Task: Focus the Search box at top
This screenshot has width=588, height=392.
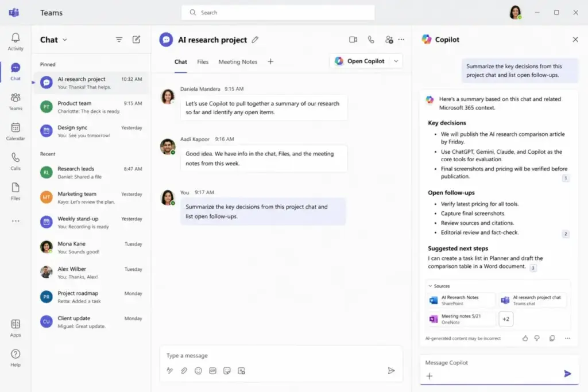Action: pyautogui.click(x=278, y=13)
